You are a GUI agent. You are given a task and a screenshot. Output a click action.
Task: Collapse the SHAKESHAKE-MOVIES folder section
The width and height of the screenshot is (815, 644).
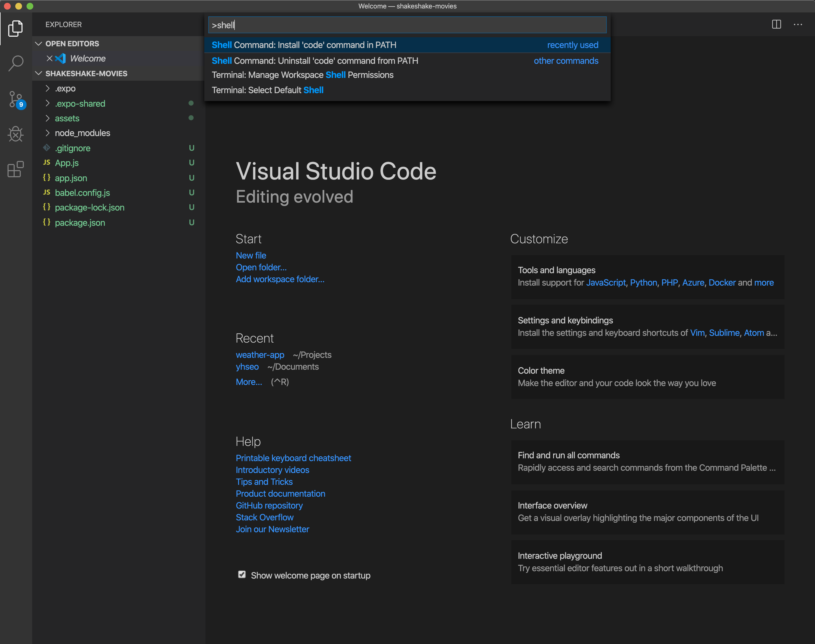tap(38, 74)
